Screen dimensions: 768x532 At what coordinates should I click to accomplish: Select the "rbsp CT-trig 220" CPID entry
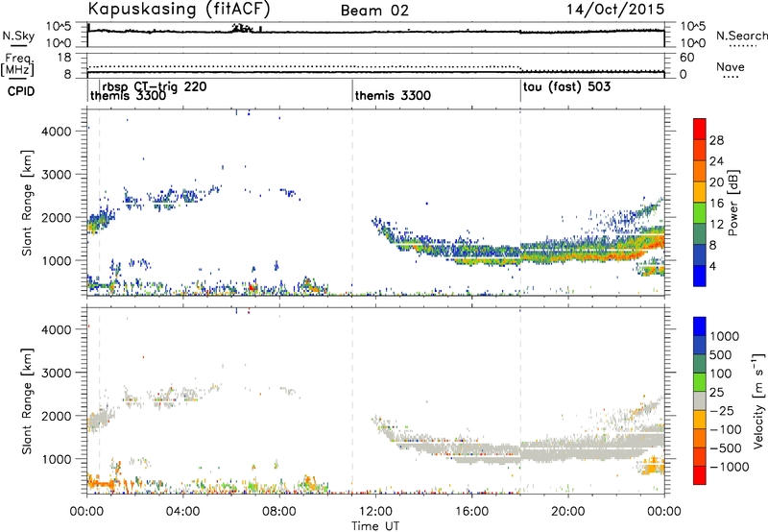pyautogui.click(x=155, y=86)
